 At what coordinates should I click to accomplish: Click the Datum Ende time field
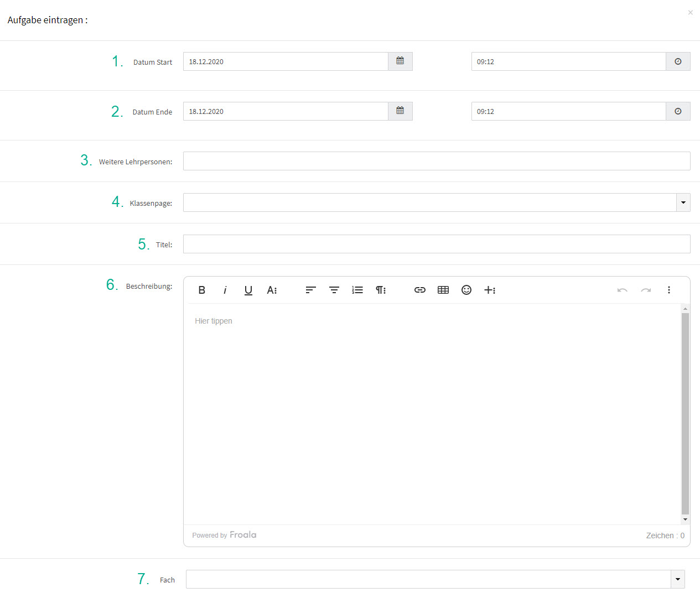click(x=568, y=111)
